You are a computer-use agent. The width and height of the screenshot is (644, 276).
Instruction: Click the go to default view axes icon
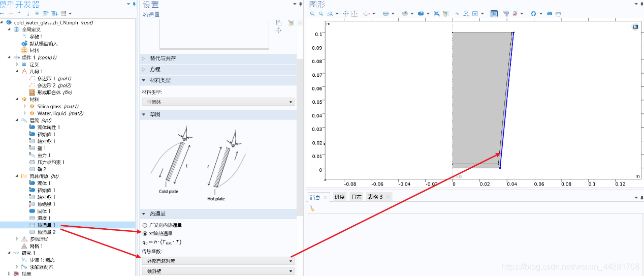tap(367, 14)
